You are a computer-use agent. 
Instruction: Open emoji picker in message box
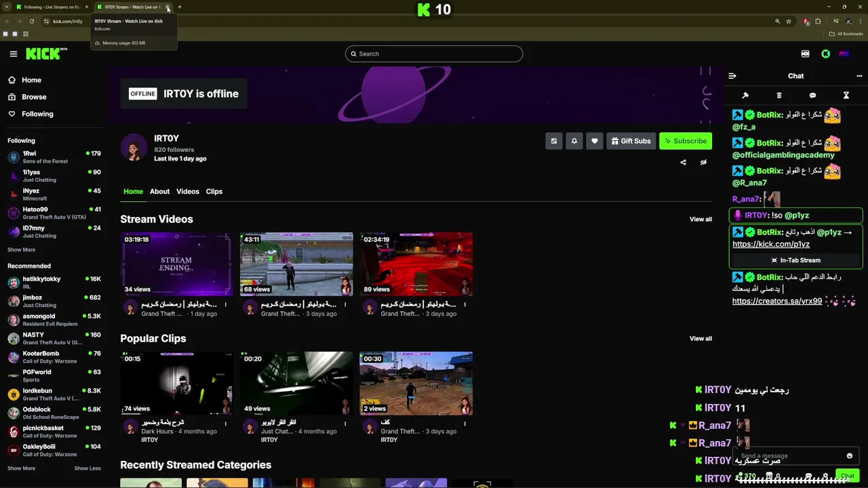[850, 456]
